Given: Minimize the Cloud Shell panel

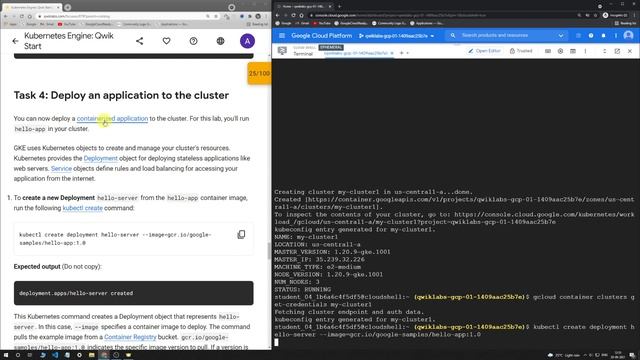Looking at the screenshot, I should click(604, 51).
